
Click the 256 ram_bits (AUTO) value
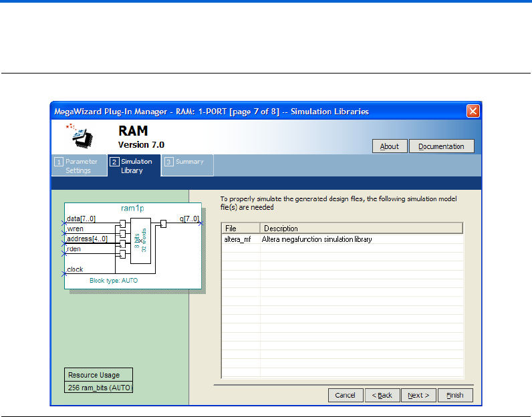99,388
